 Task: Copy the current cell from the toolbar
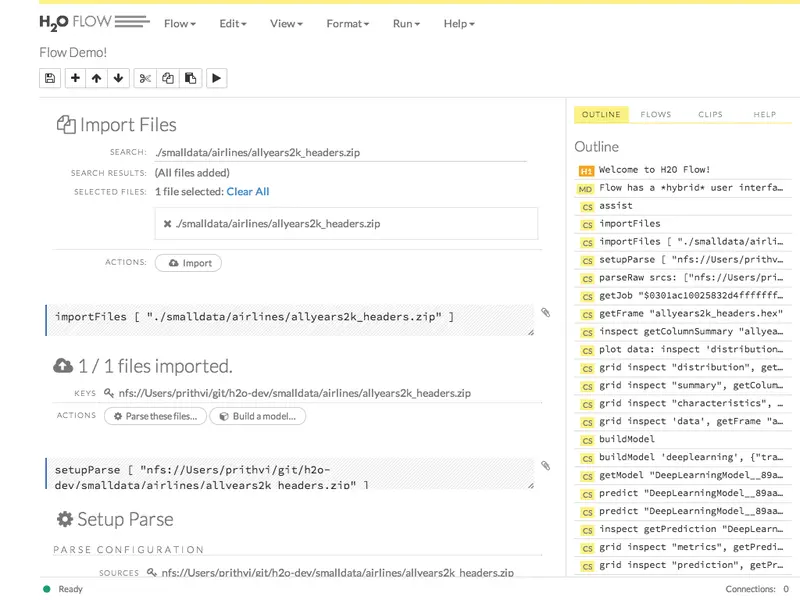pyautogui.click(x=168, y=78)
